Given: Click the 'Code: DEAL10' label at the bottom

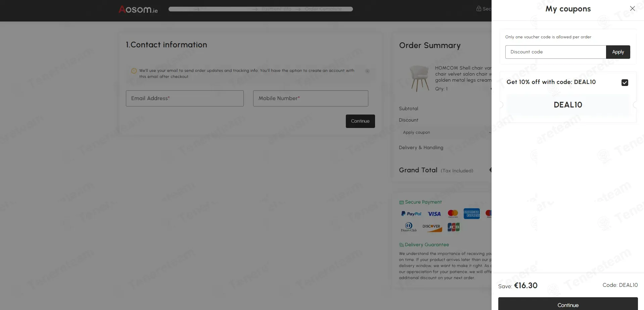Looking at the screenshot, I should click(620, 285).
